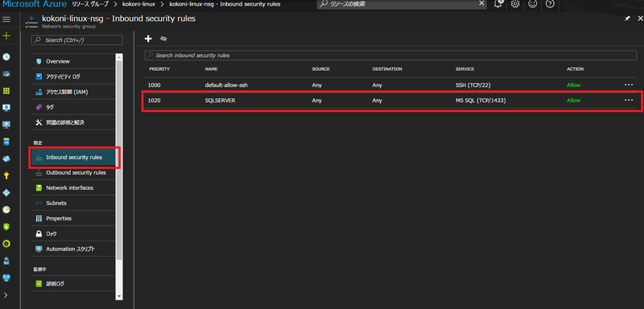Select the key icon in left rail
Viewport: 644px width, 309px height.
pos(6,175)
